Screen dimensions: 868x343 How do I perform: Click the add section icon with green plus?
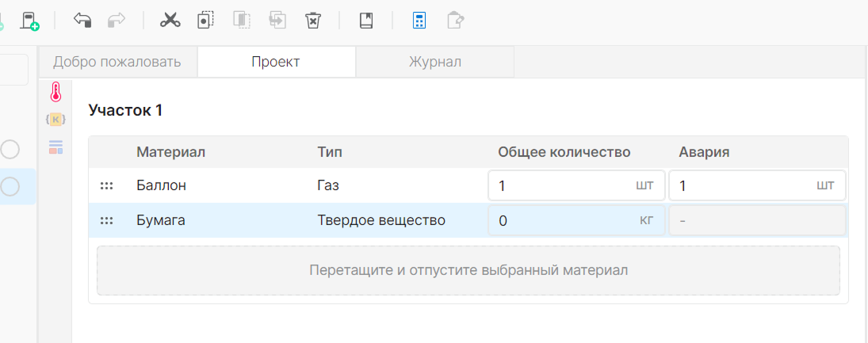click(x=29, y=21)
